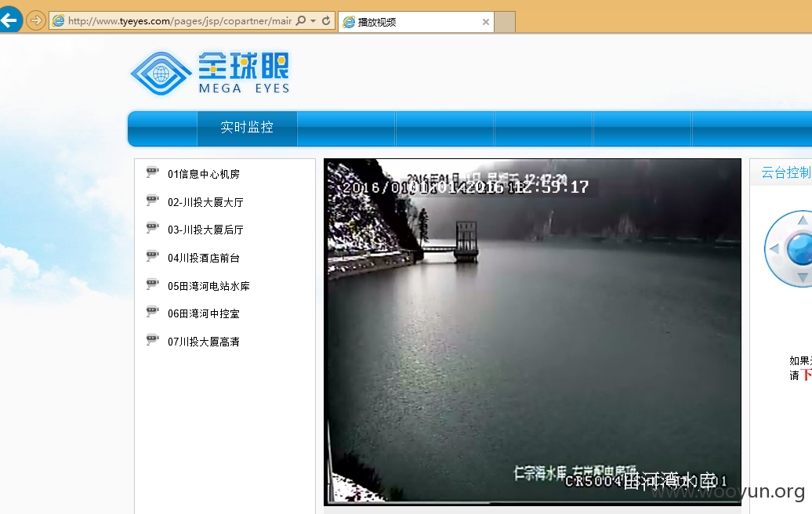Click camera icon beside 03-川投大厦后厅
The image size is (812, 514).
pos(152,228)
